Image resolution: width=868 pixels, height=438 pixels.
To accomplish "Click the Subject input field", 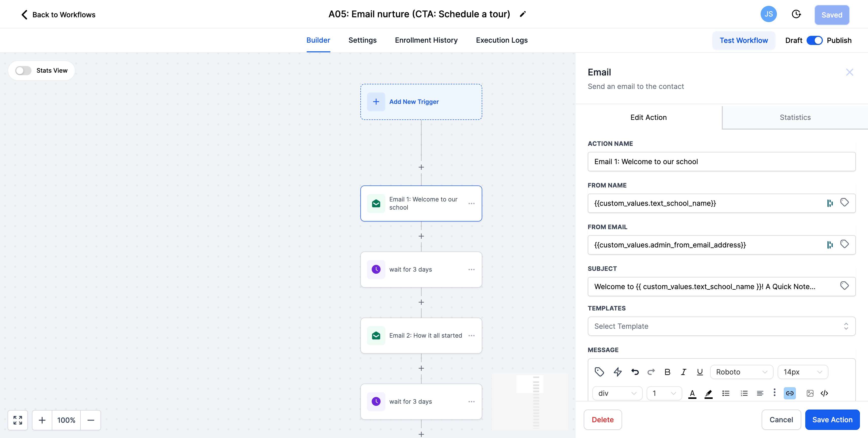I will pos(721,287).
